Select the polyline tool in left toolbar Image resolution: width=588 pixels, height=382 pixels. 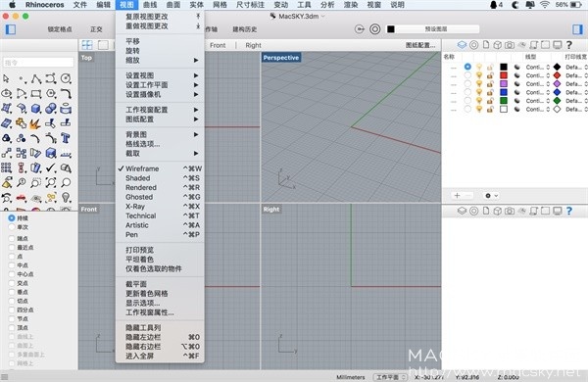[x=36, y=78]
